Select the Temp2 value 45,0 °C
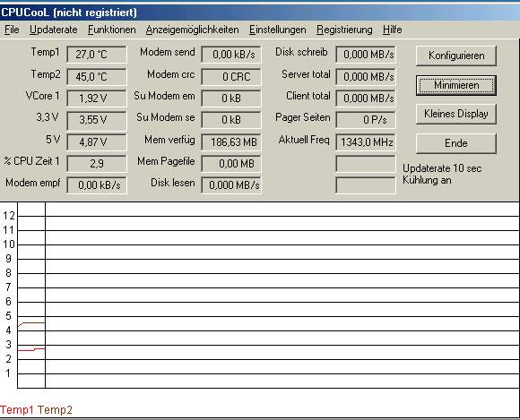520x420 pixels. (x=97, y=77)
